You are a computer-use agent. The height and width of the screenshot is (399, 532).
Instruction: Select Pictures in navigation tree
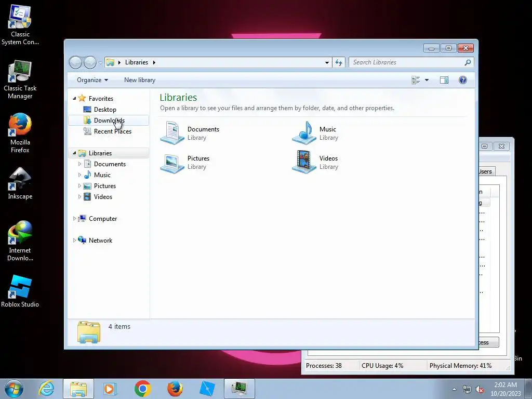[x=104, y=186]
